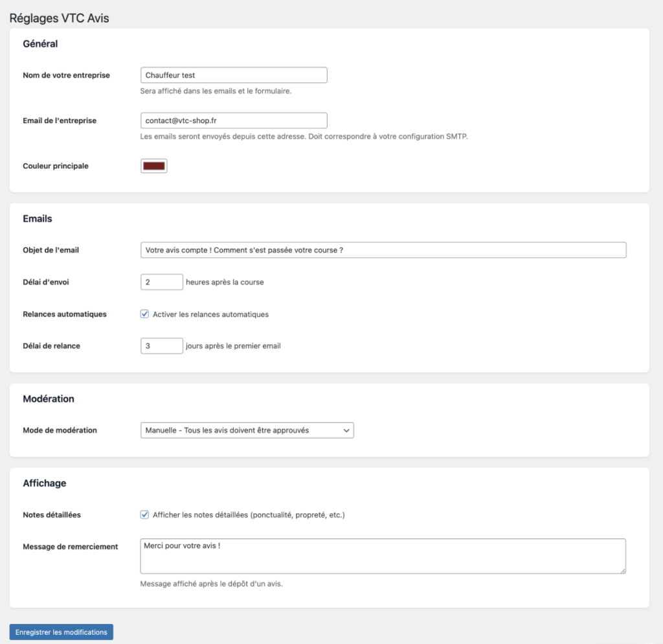The height and width of the screenshot is (644, 663).
Task: Click the Réglages VTC Avis page title
Action: 59,17
